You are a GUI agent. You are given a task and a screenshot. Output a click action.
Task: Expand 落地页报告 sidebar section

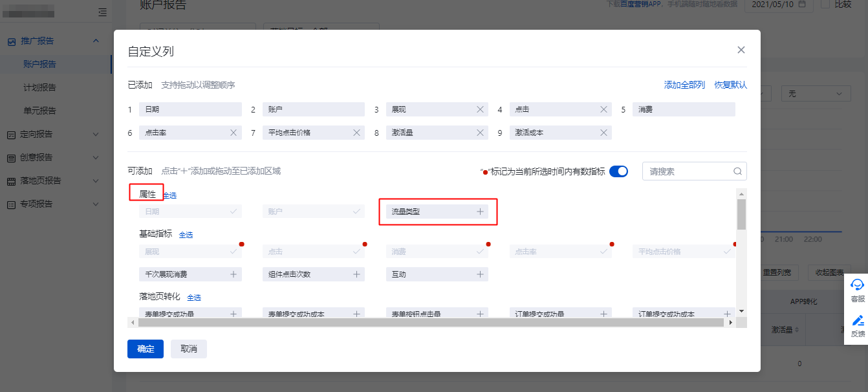pyautogui.click(x=96, y=181)
